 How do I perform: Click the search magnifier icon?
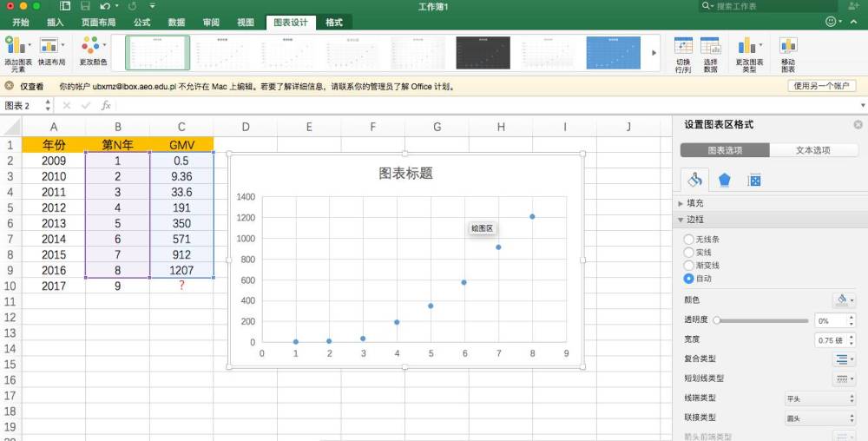[x=707, y=6]
